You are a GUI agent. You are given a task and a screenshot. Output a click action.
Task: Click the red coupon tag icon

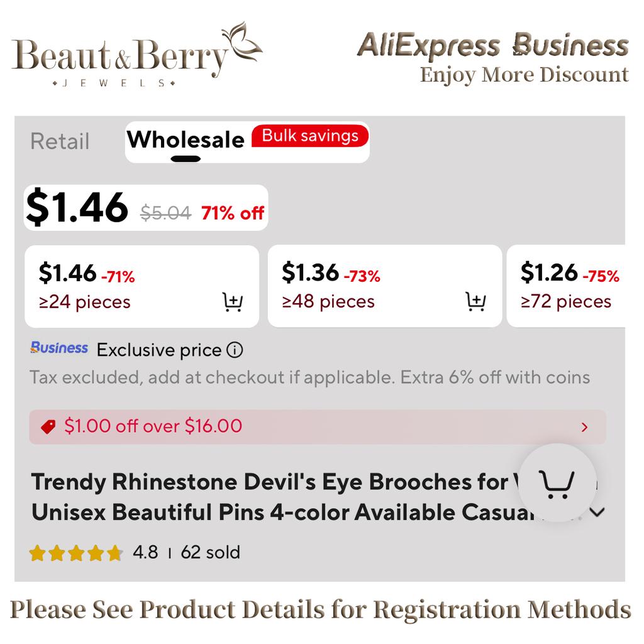pyautogui.click(x=48, y=427)
